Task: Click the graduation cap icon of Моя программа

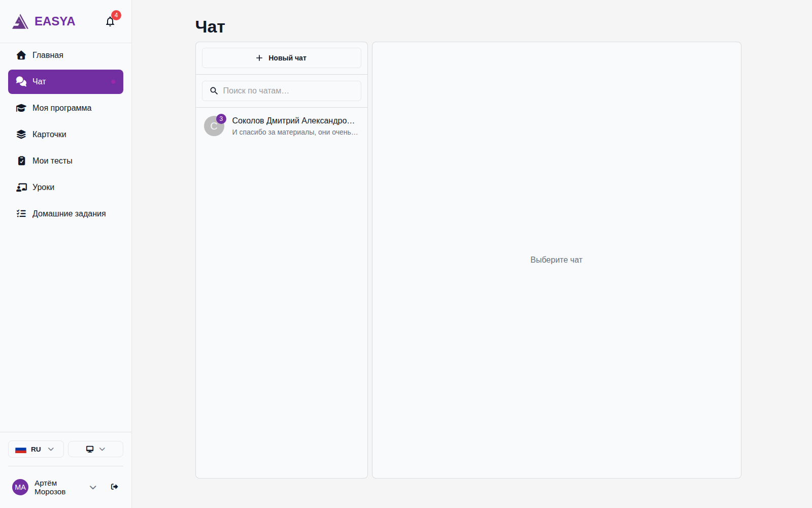Action: (21, 108)
